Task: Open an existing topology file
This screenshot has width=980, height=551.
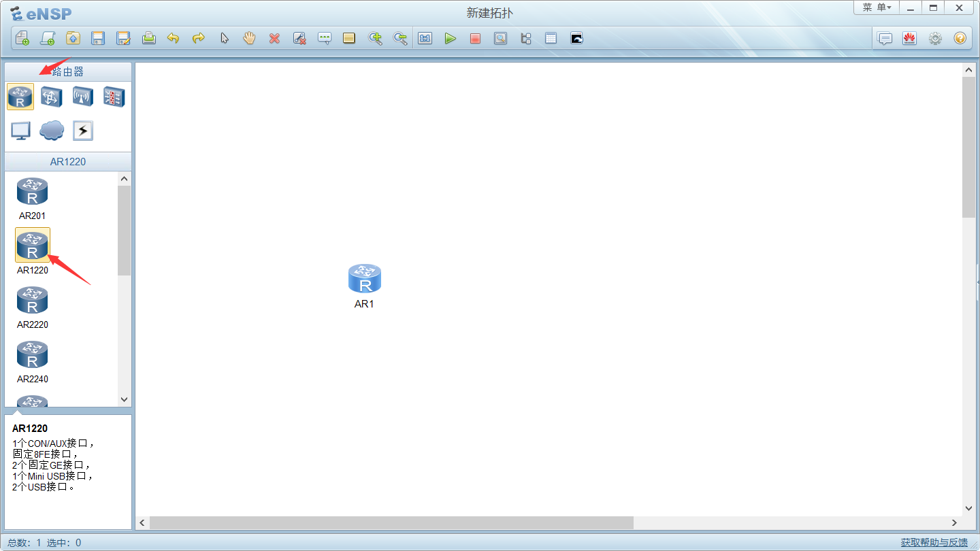Action: (x=73, y=38)
